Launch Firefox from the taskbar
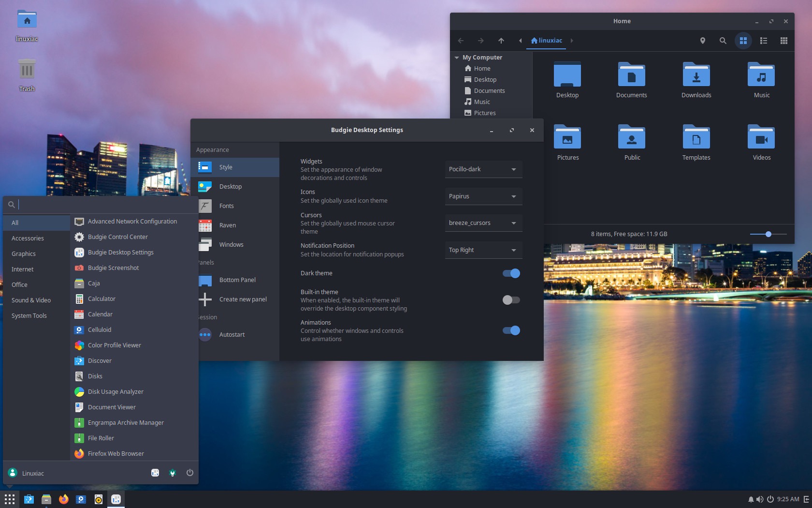The image size is (812, 508). tap(63, 499)
